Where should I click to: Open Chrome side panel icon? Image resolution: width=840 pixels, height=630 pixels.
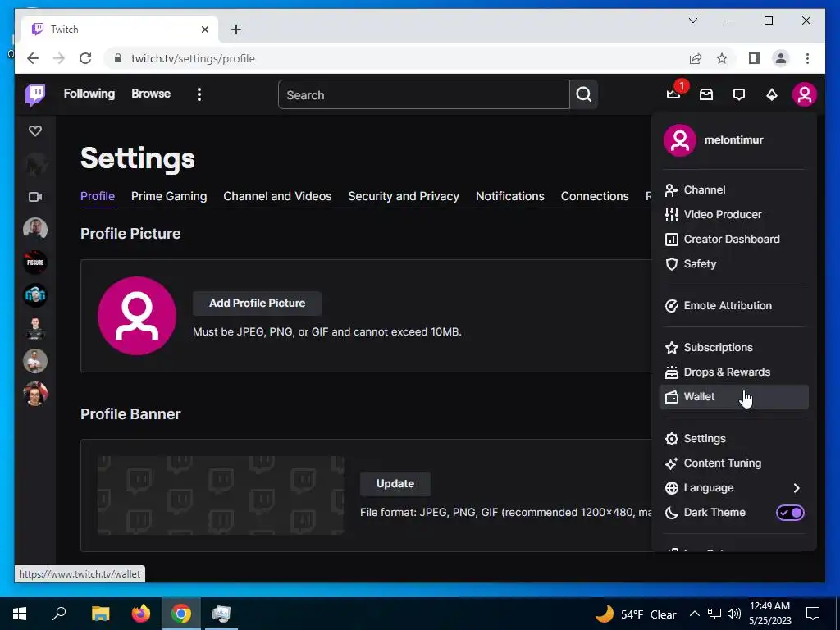[x=755, y=58]
